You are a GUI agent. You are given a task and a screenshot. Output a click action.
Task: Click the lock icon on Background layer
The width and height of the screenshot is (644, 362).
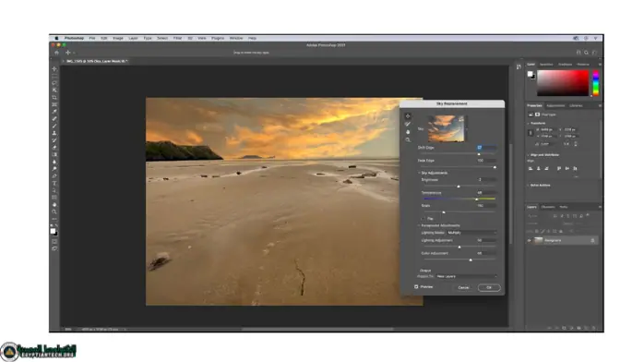pos(592,240)
